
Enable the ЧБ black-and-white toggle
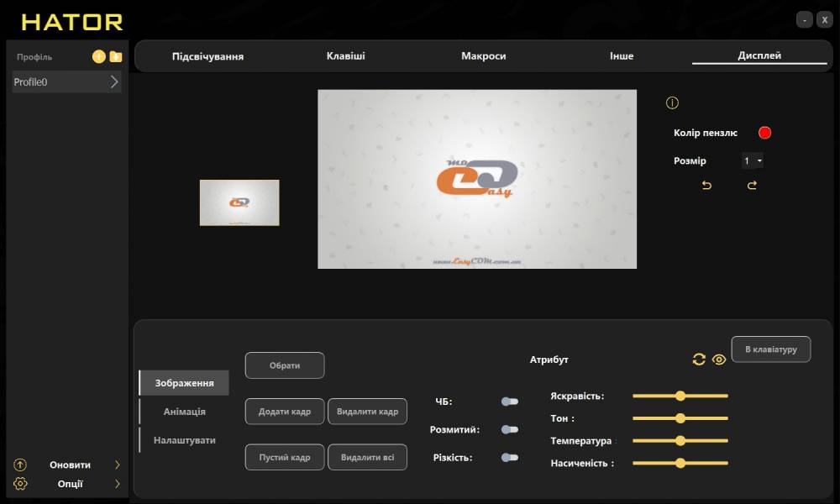(x=509, y=402)
